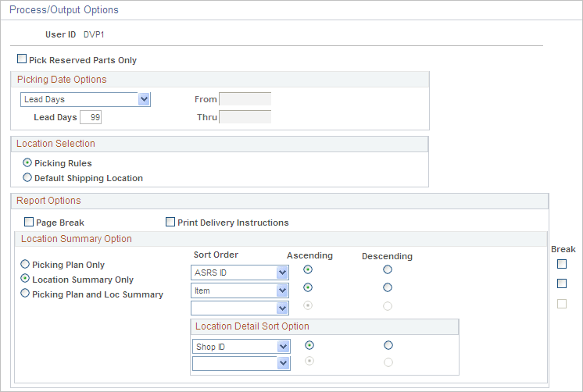Click the Descending column label
This screenshot has width=583, height=392.
[387, 256]
